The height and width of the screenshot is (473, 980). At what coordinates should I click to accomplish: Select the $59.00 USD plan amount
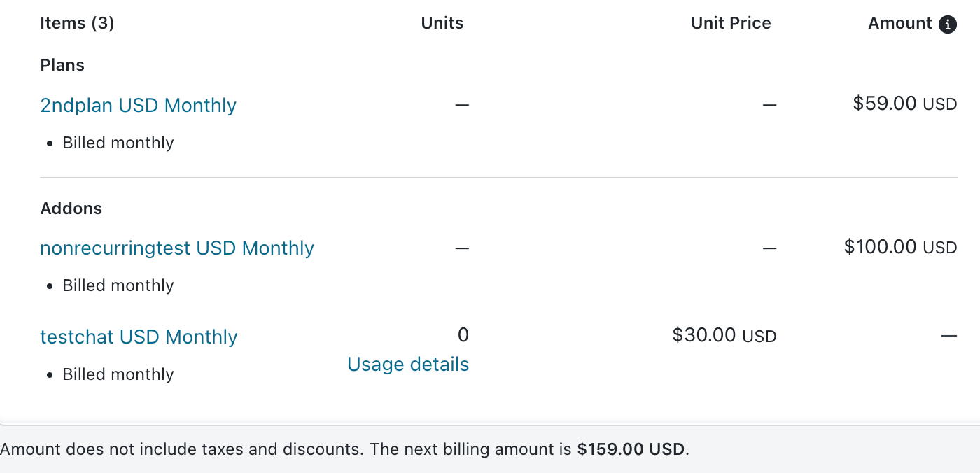[x=904, y=104]
